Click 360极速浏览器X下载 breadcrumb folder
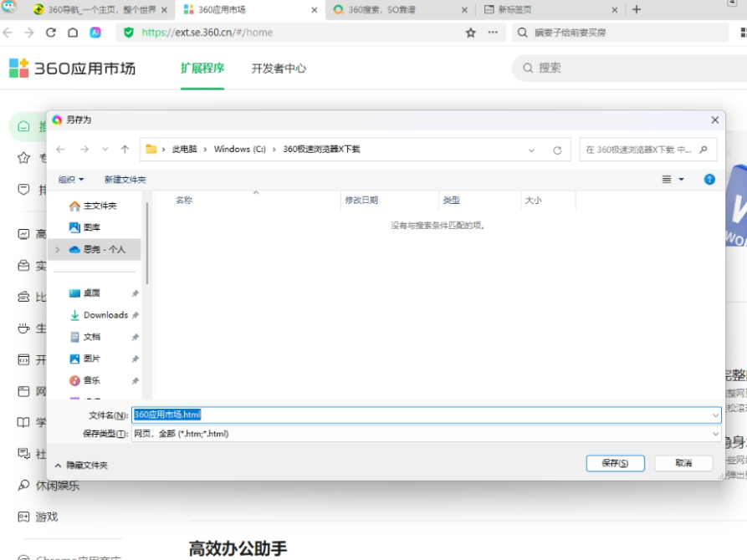Viewport: 747px width, 560px height. pyautogui.click(x=321, y=149)
